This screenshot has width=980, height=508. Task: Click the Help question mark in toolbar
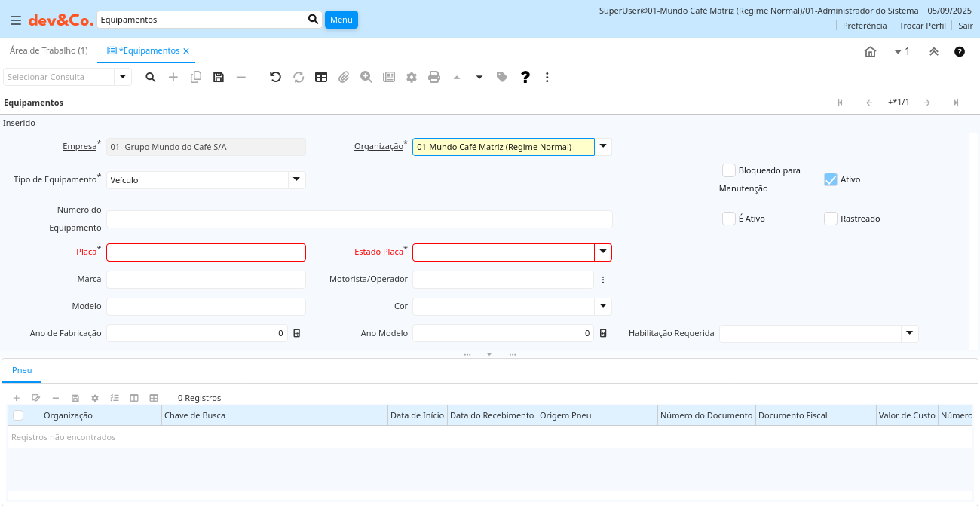tap(525, 77)
